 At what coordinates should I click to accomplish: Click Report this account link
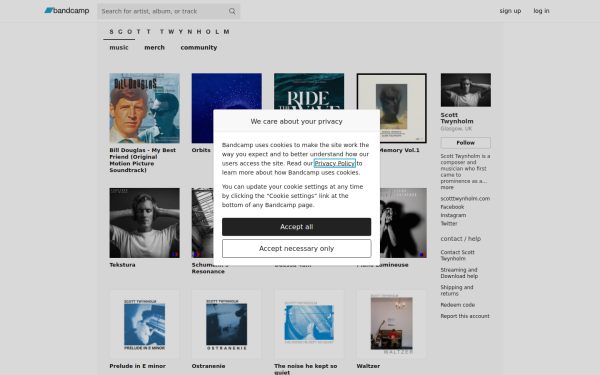pyautogui.click(x=465, y=316)
